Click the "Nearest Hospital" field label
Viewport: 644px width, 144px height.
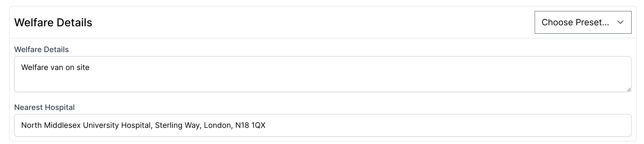click(44, 107)
